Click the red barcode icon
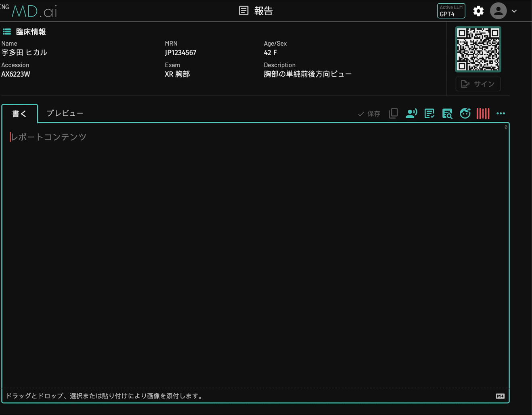532x415 pixels. click(x=483, y=113)
